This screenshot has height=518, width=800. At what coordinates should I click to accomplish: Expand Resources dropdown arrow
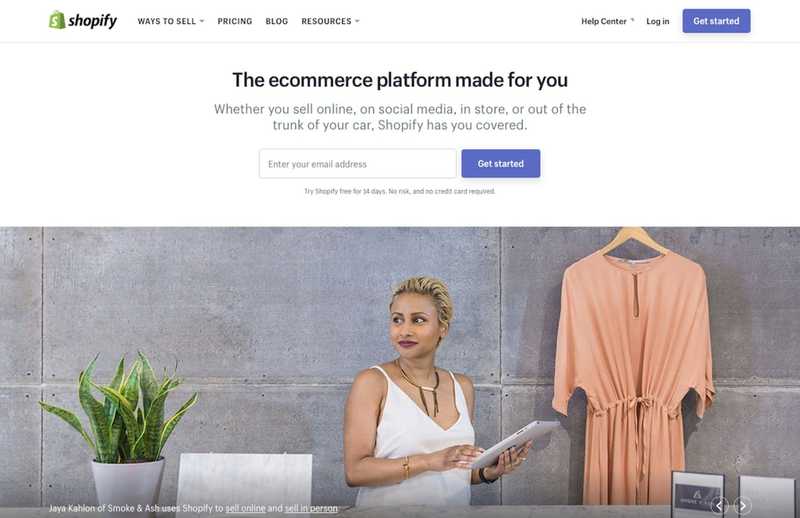(357, 21)
